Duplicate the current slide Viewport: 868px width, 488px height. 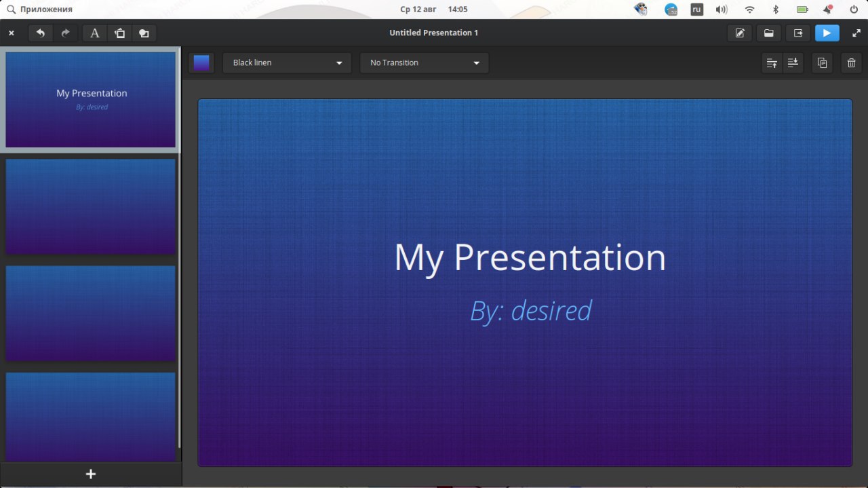(822, 62)
